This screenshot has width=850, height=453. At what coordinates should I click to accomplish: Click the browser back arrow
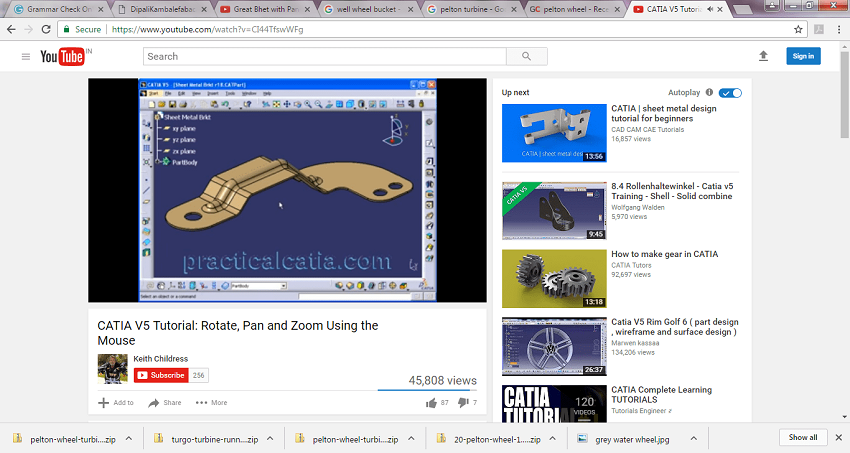click(x=11, y=29)
